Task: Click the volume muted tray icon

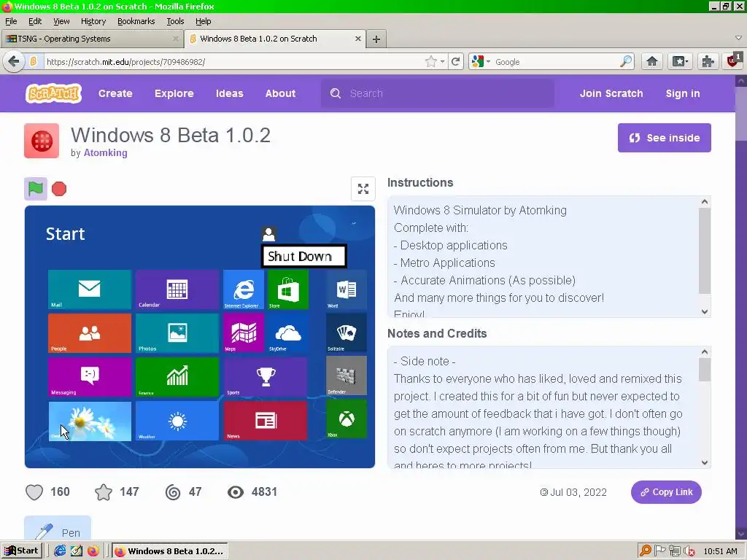Action: (688, 551)
